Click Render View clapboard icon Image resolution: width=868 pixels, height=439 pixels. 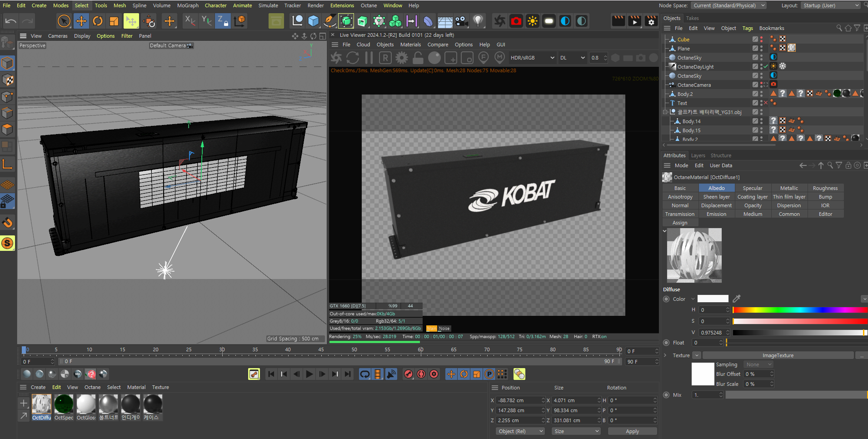(619, 21)
